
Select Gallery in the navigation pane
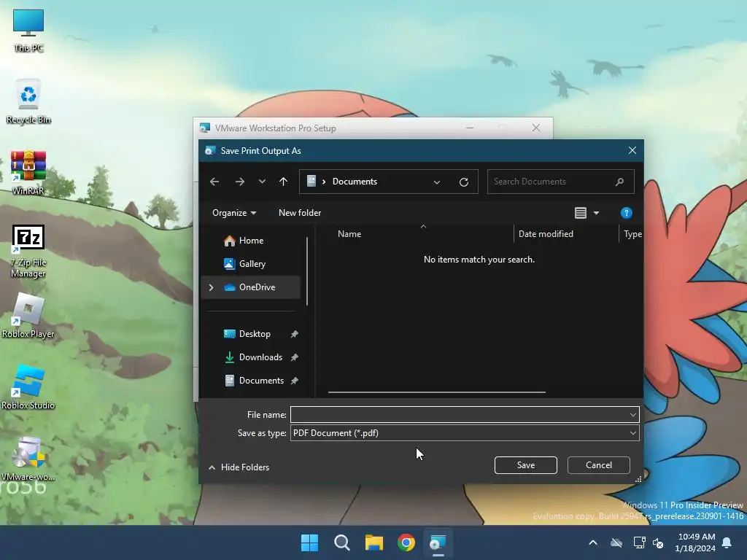pyautogui.click(x=252, y=264)
